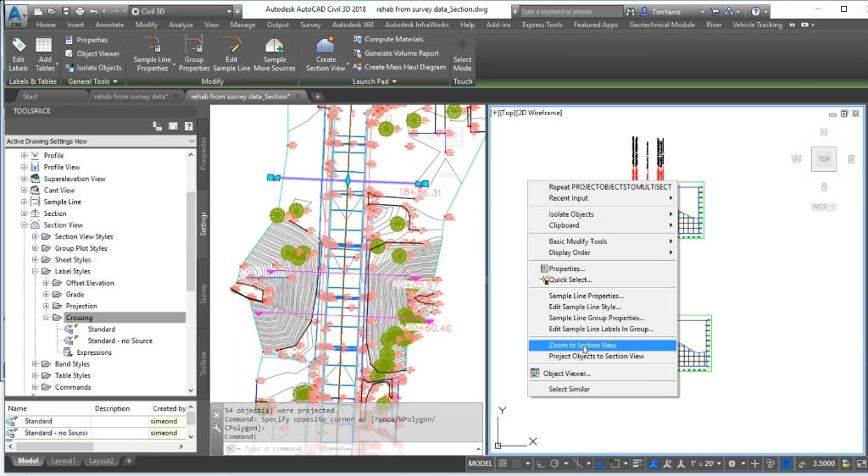
Task: Click the TOP face of the ViewCube
Action: [823, 159]
